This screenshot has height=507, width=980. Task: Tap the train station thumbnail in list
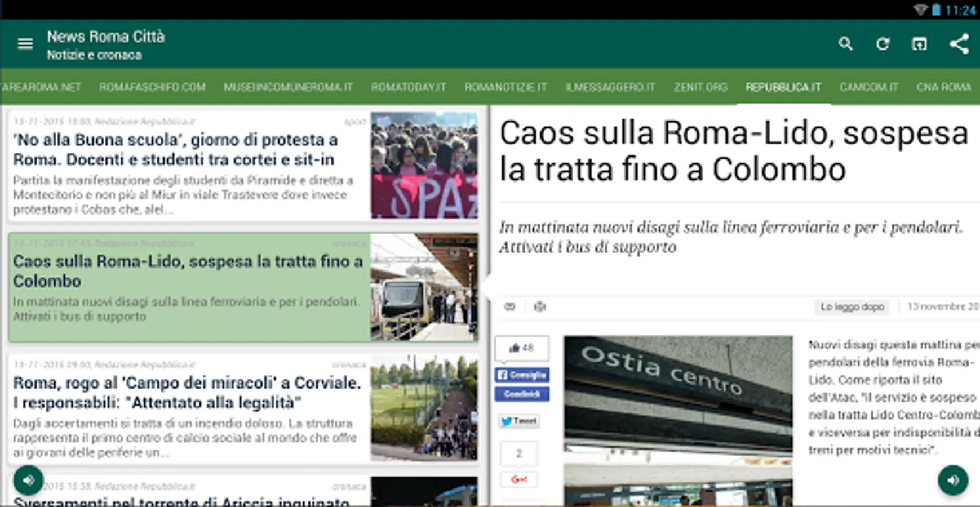click(424, 287)
